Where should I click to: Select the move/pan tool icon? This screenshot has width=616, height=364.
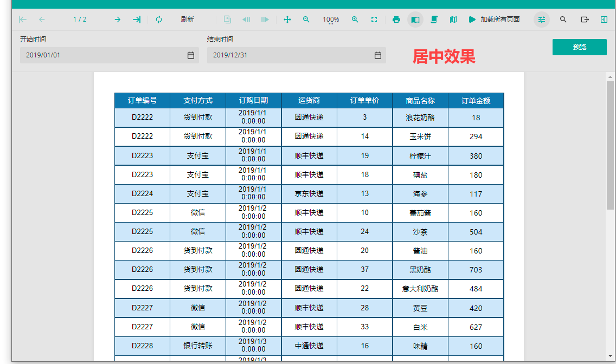(x=287, y=19)
